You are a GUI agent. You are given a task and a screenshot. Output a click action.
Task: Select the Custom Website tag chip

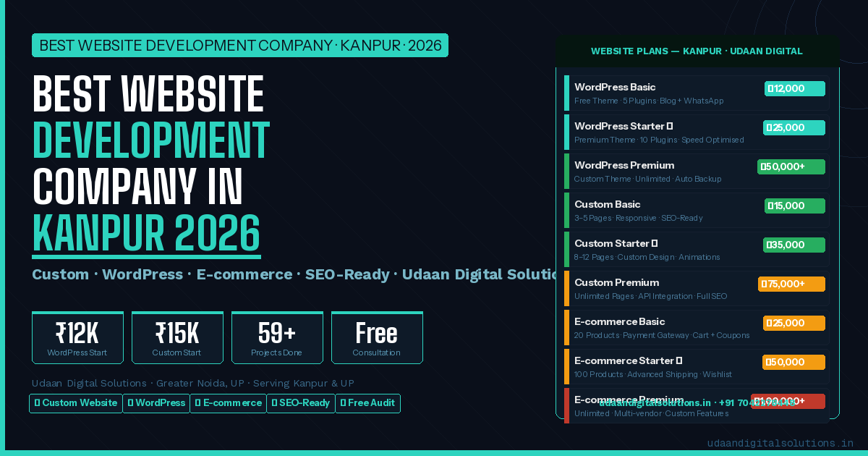(76, 403)
